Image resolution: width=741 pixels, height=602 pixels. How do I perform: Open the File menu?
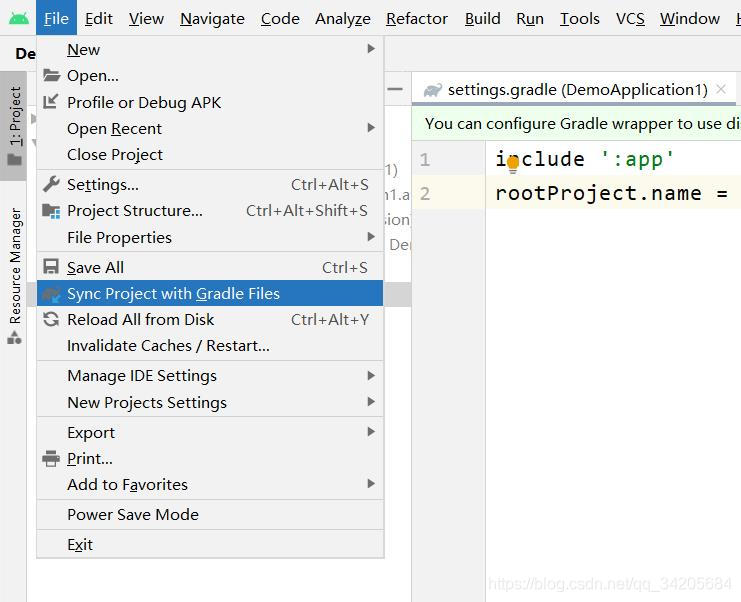click(56, 18)
